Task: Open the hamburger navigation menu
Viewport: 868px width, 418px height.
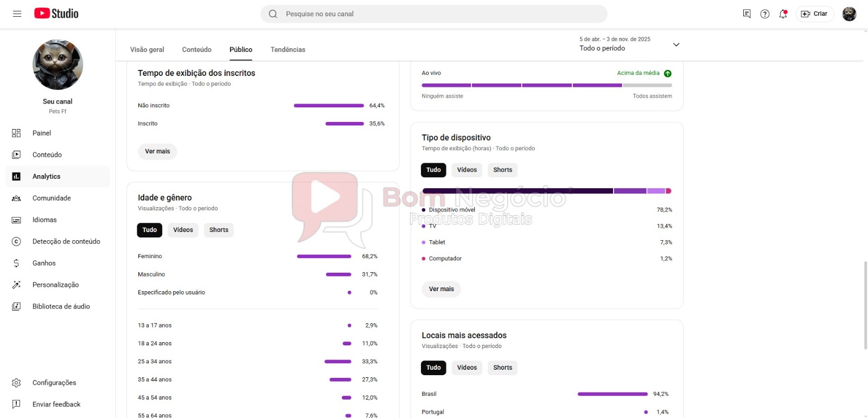Action: point(17,14)
